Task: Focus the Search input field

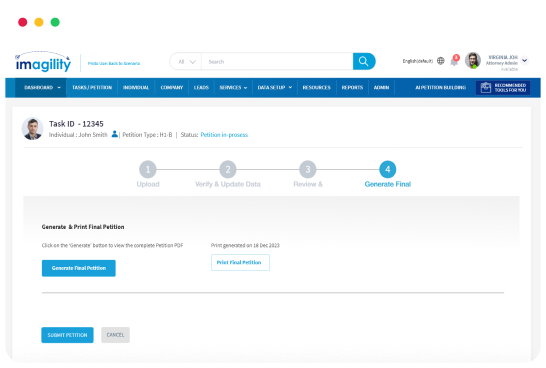Action: [277, 62]
